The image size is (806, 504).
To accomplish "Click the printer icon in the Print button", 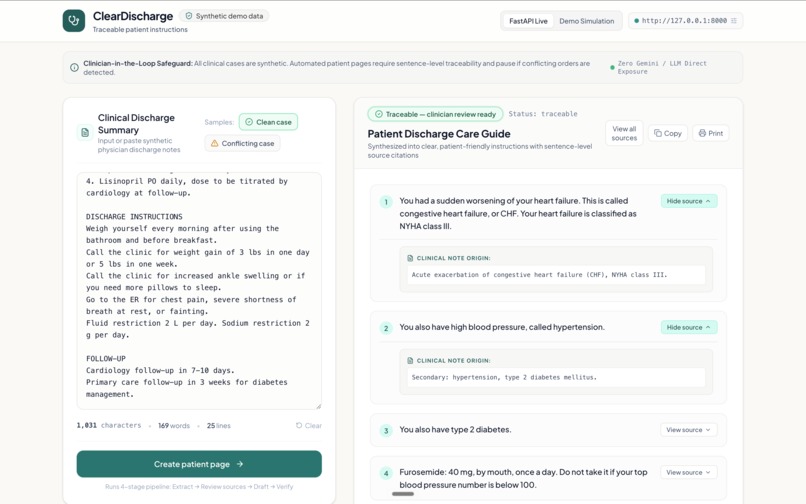I will pyautogui.click(x=702, y=133).
